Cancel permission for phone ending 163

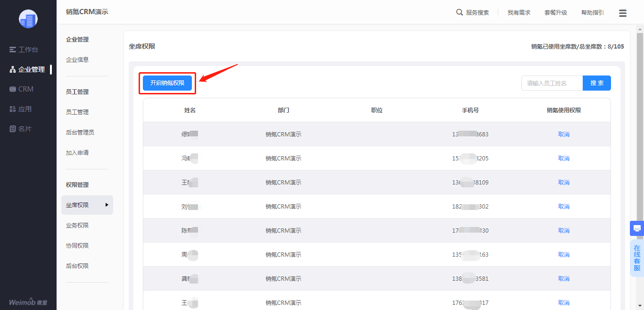click(564, 255)
